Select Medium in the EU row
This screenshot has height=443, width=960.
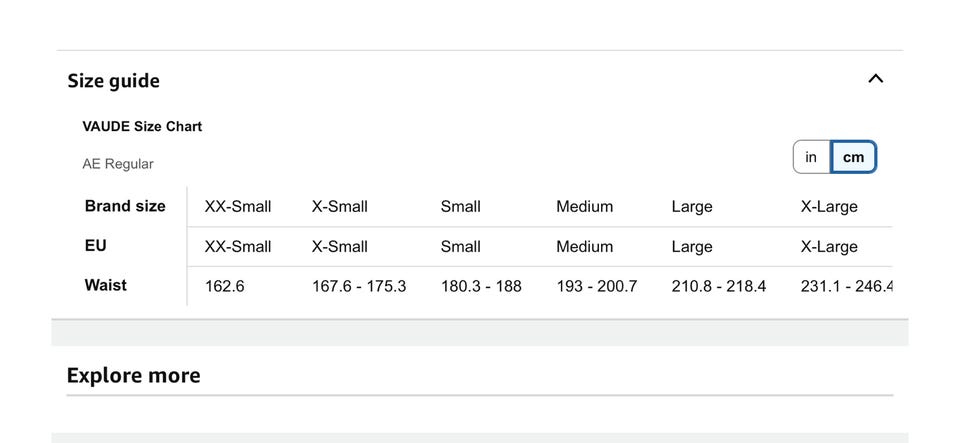[585, 247]
